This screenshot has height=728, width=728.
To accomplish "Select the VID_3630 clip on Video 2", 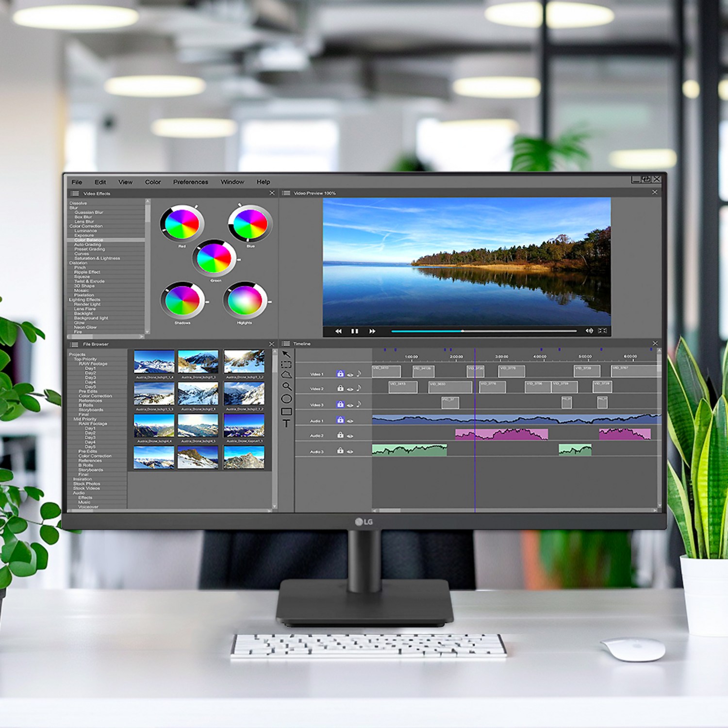I will tap(450, 387).
